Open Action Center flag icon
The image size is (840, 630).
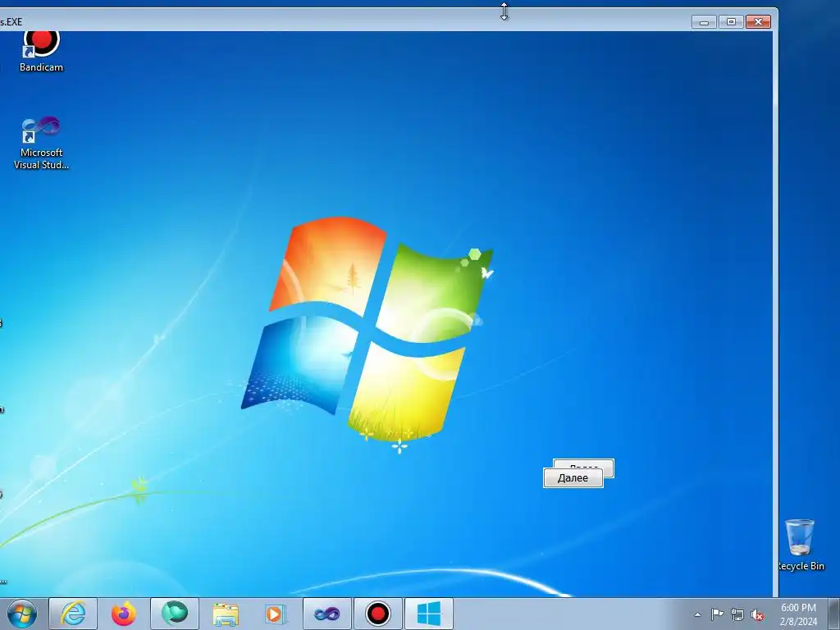(717, 614)
